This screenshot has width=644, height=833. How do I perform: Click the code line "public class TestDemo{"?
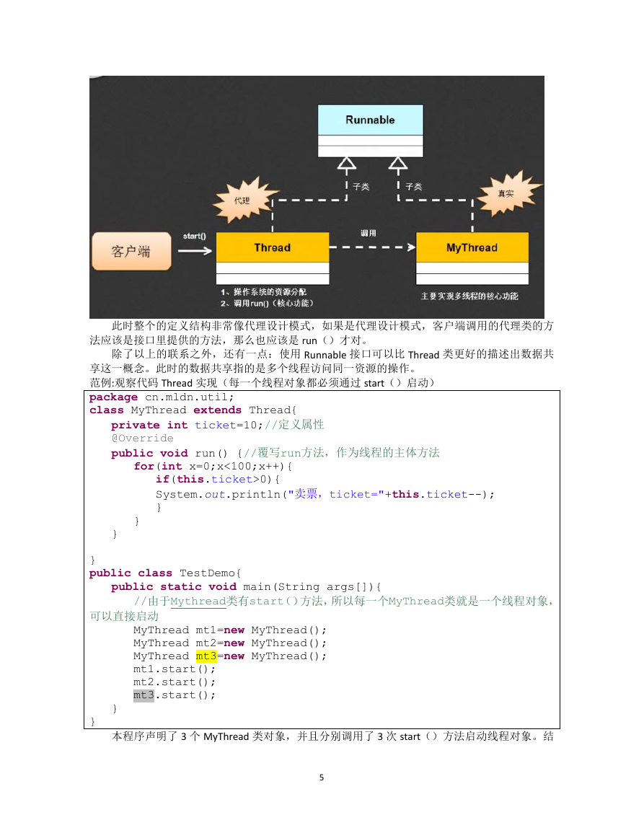(165, 573)
